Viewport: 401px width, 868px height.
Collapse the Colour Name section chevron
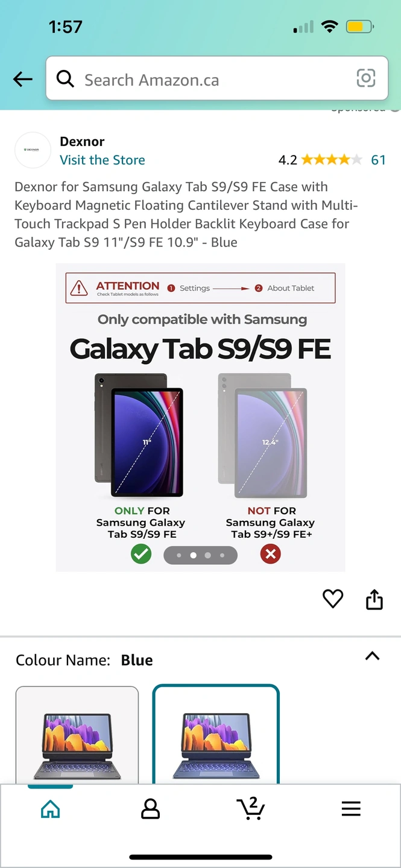tap(373, 656)
